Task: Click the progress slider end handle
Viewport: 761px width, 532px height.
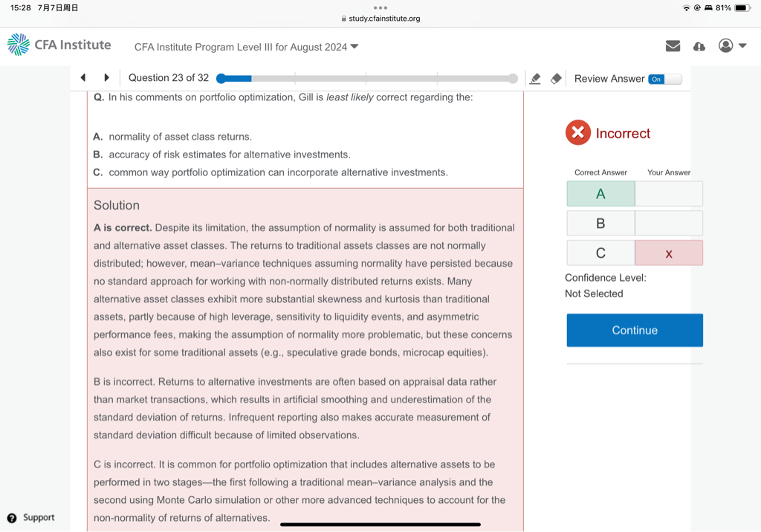Action: 513,79
